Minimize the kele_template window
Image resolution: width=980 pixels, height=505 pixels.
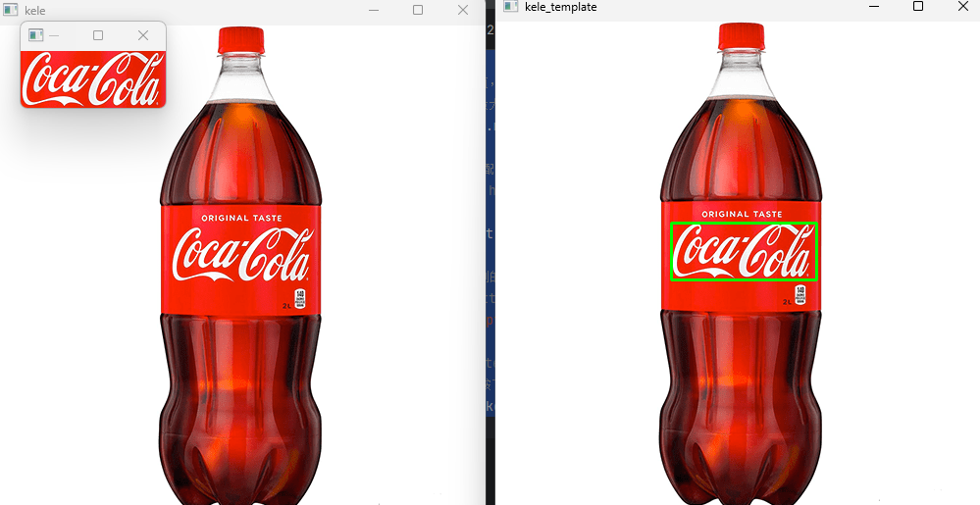pos(874,6)
